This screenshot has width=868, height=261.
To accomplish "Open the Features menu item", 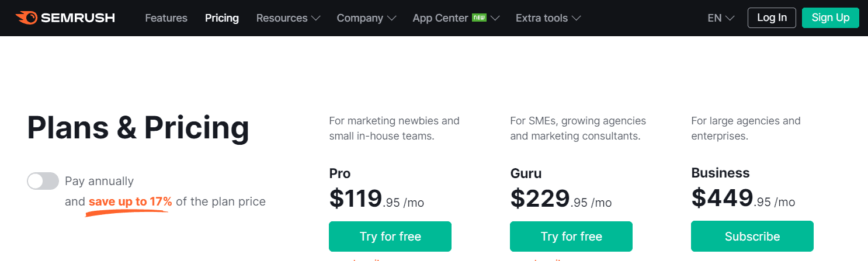I will click(166, 18).
